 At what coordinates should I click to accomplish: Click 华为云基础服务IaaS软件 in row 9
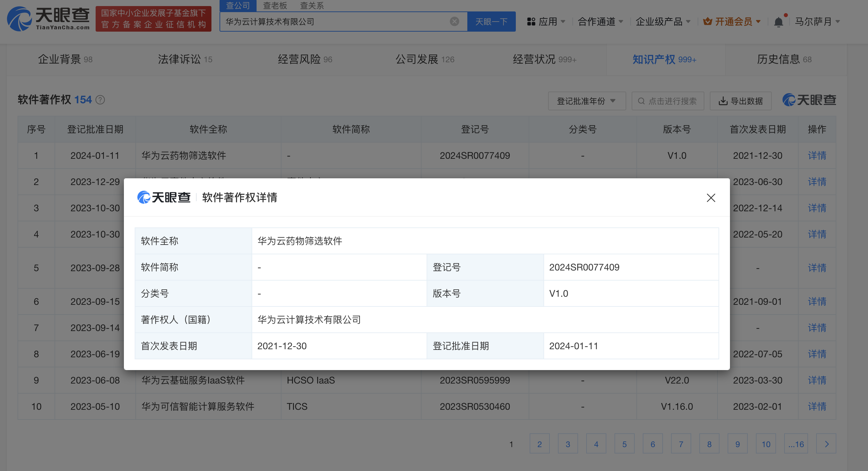click(193, 381)
